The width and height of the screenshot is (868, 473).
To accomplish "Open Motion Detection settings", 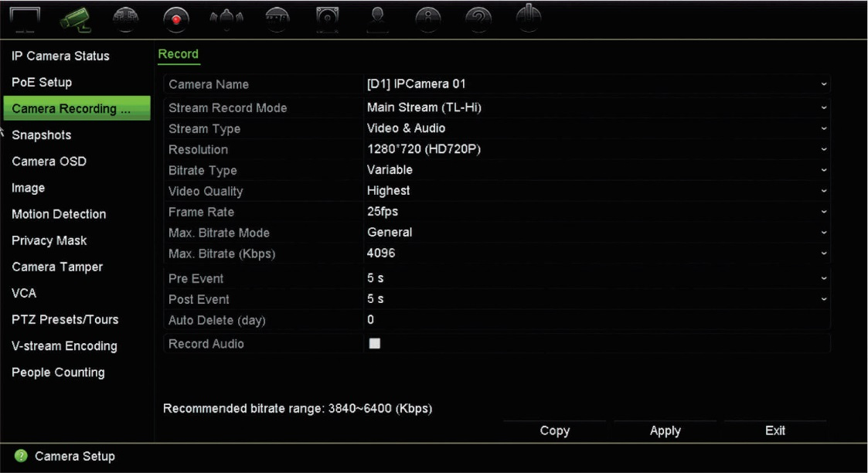I will click(x=59, y=214).
